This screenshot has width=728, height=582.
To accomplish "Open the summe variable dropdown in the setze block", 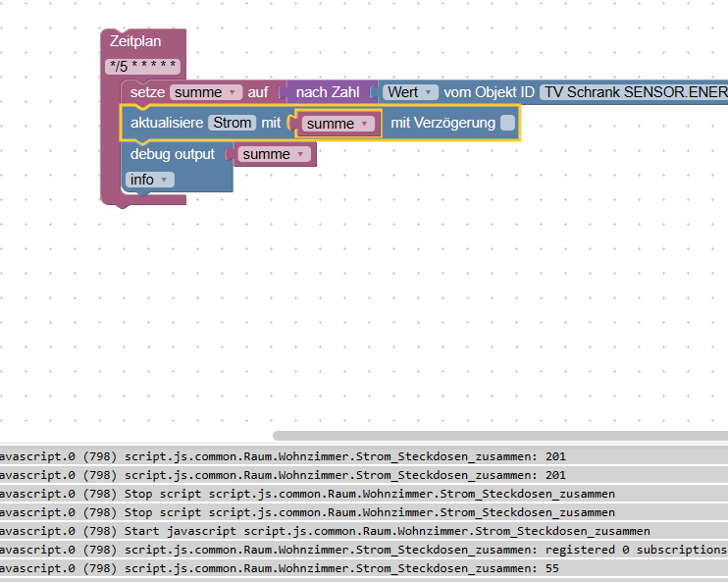I will point(206,92).
